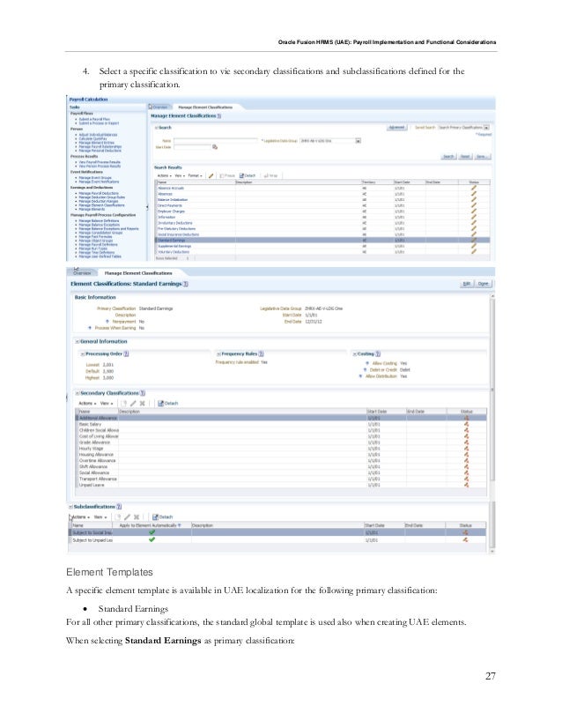The image size is (562, 728).
Task: Open the Manage Element Entries task link
Action: click(x=97, y=143)
